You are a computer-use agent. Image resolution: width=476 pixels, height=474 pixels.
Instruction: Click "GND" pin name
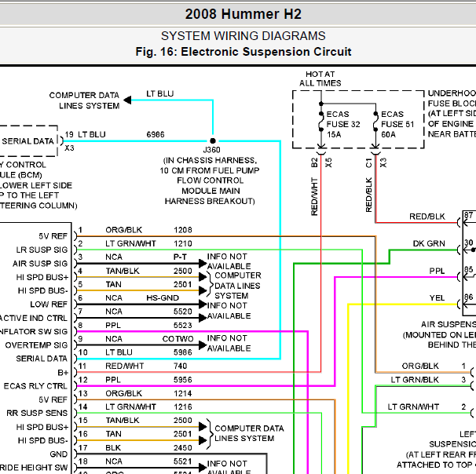(x=59, y=454)
